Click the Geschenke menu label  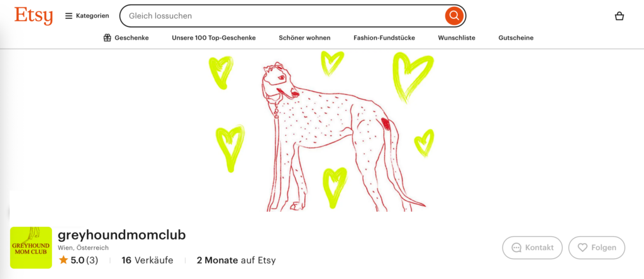(132, 38)
